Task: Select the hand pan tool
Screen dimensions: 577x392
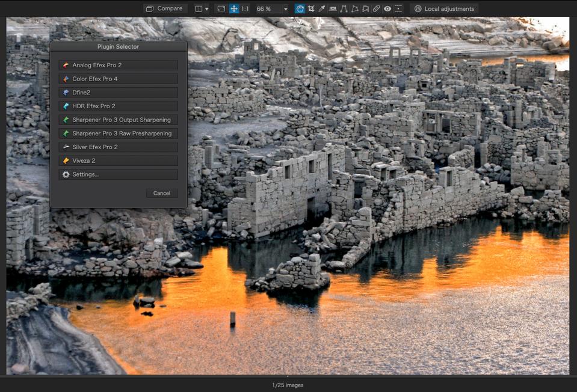Action: coord(300,9)
